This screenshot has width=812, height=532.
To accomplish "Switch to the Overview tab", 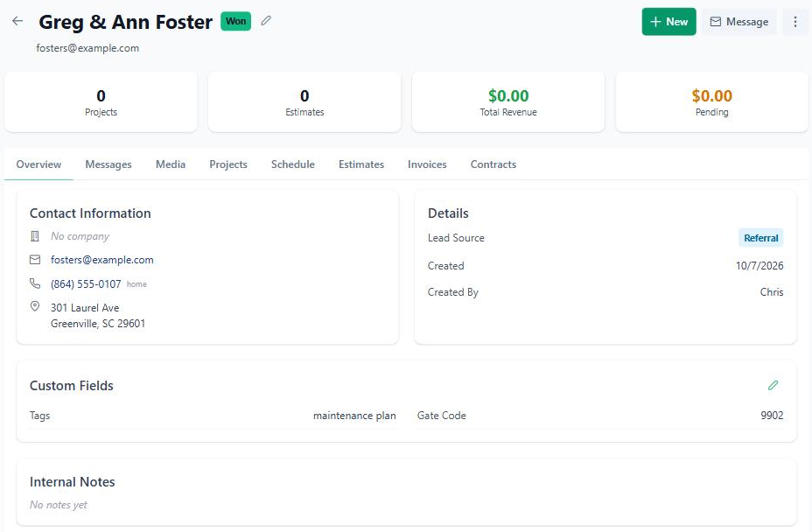I will coord(38,164).
